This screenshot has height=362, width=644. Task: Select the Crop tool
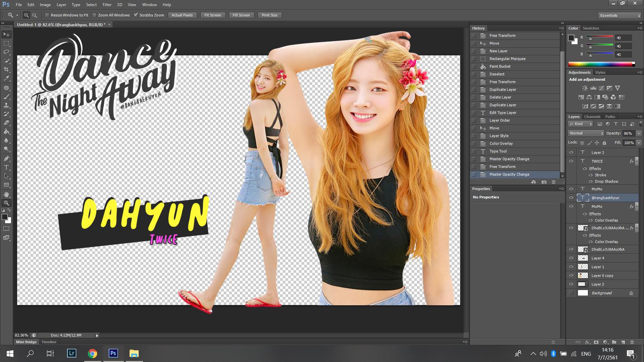click(6, 70)
